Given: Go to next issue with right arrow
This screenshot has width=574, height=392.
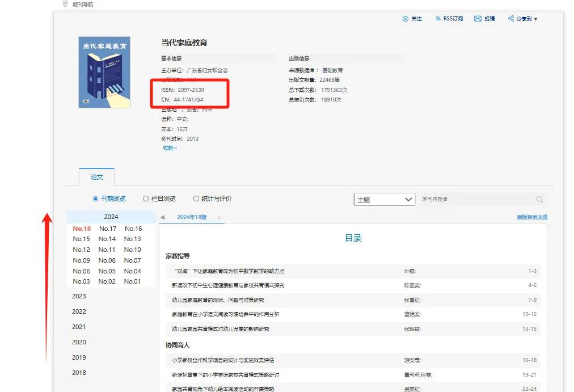Looking at the screenshot, I should (x=220, y=217).
